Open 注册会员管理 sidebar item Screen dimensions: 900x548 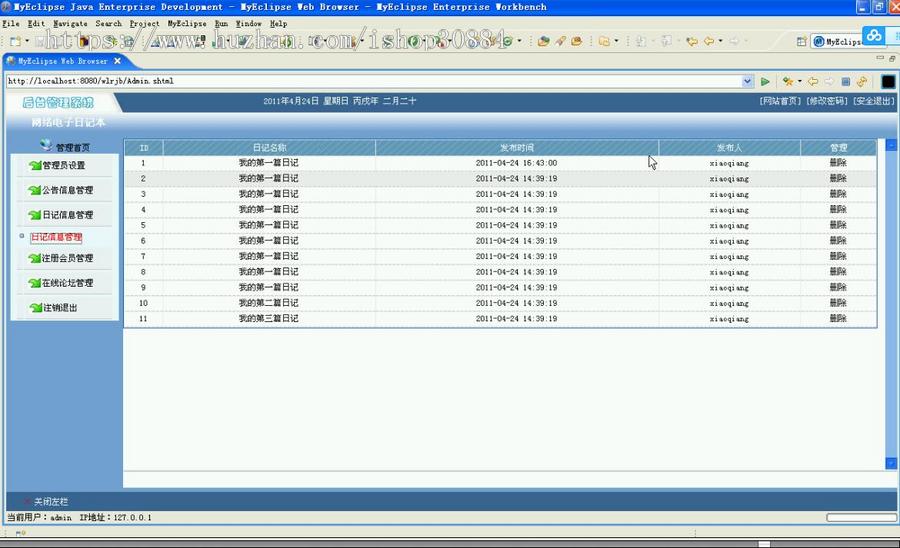click(x=67, y=258)
